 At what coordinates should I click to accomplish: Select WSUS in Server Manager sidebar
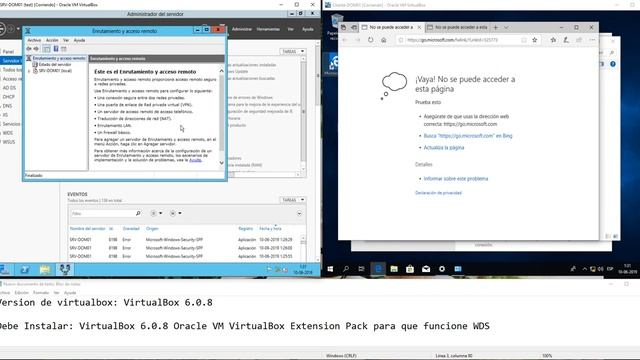click(9, 142)
